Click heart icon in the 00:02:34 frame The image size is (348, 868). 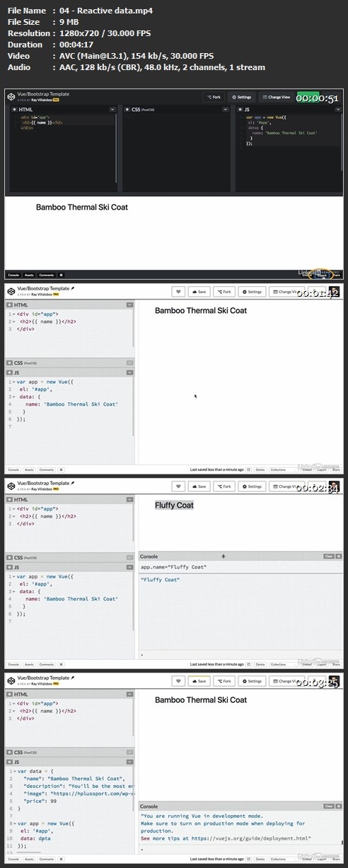click(x=178, y=486)
